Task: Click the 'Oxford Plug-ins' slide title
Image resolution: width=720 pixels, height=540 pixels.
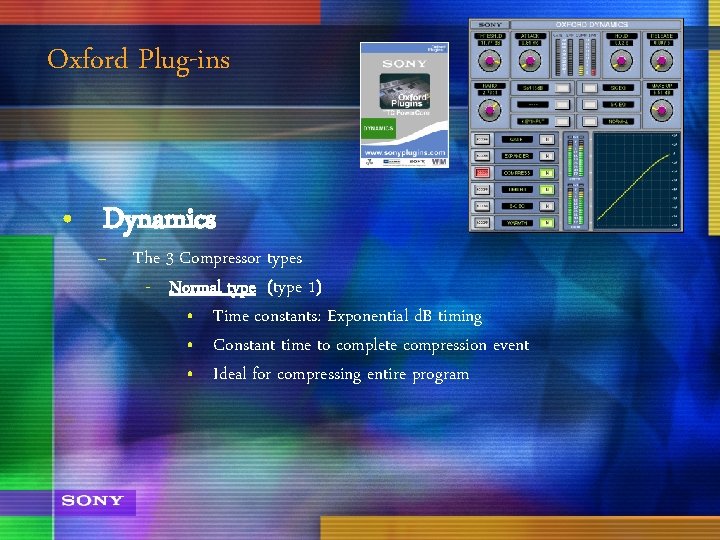Action: pos(139,61)
